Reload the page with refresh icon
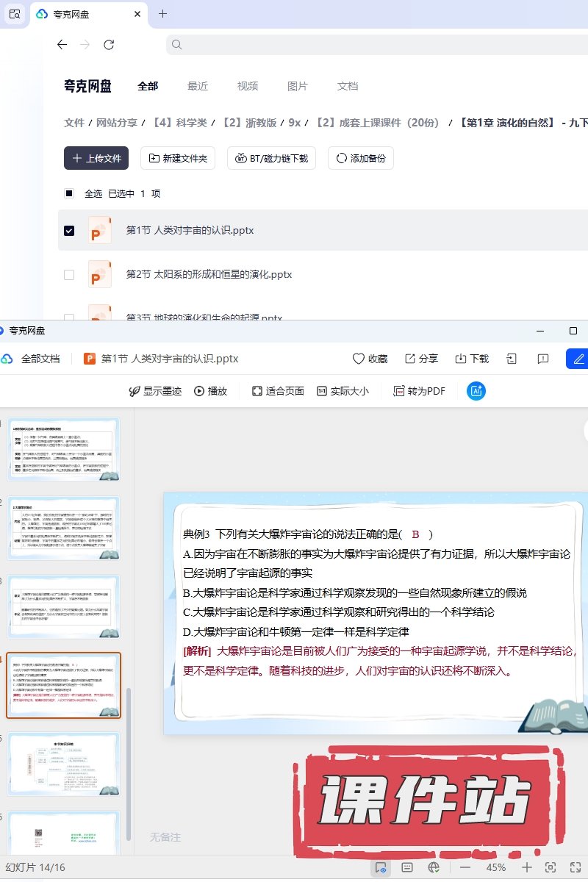Viewport: 588px width, 882px height. click(109, 45)
